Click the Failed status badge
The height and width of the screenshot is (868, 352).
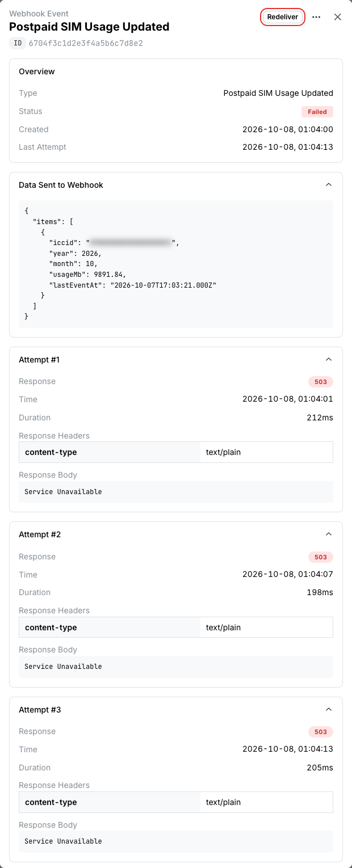click(317, 112)
